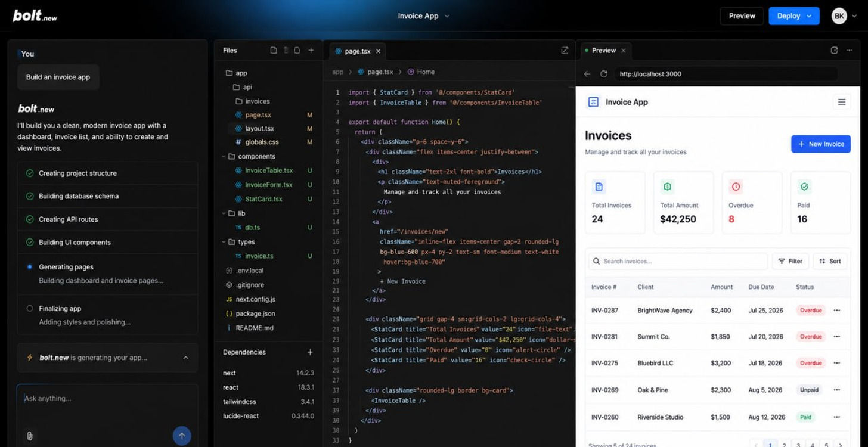868x447 pixels.
Task: Click the BrightWave Agency client cell
Action: 665,311
